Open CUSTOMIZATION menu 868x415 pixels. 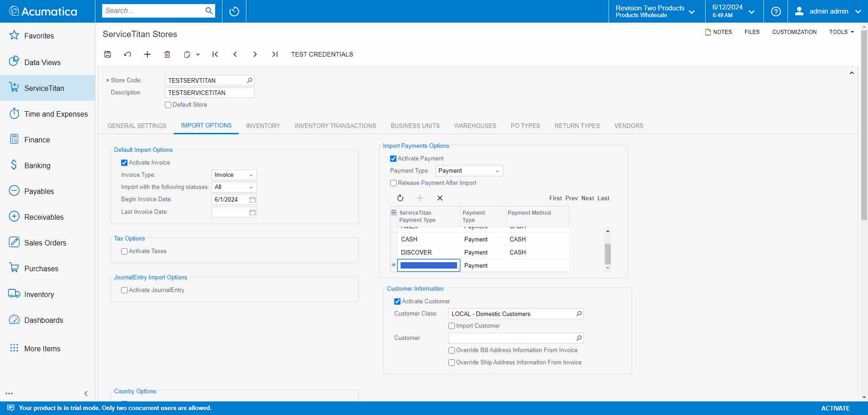click(x=794, y=32)
